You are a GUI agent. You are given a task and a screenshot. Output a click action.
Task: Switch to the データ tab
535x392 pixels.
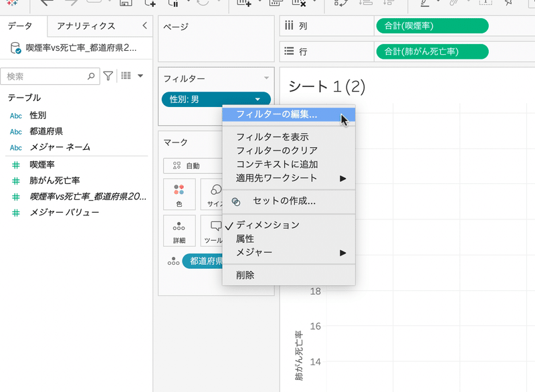(20, 25)
